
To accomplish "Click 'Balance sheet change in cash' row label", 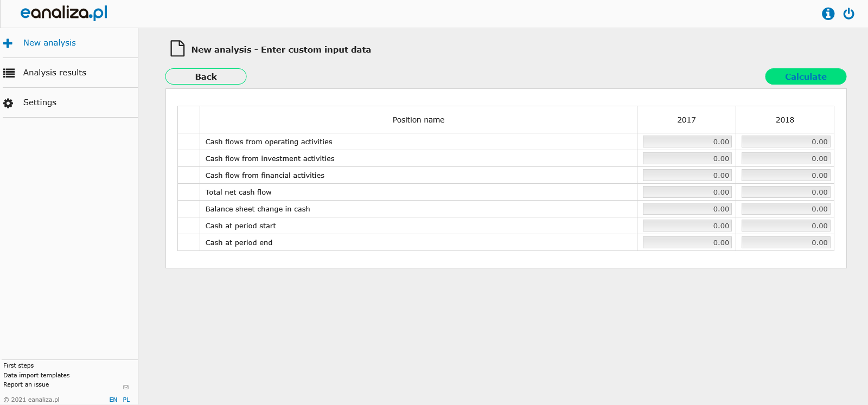I will 258,209.
